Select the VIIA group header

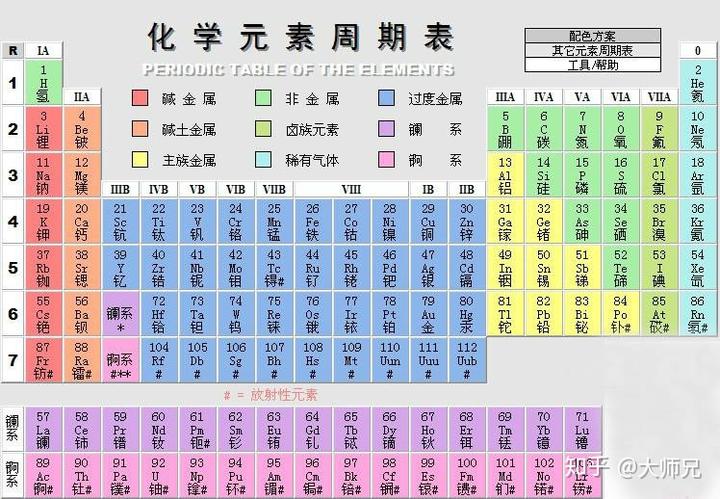[659, 97]
